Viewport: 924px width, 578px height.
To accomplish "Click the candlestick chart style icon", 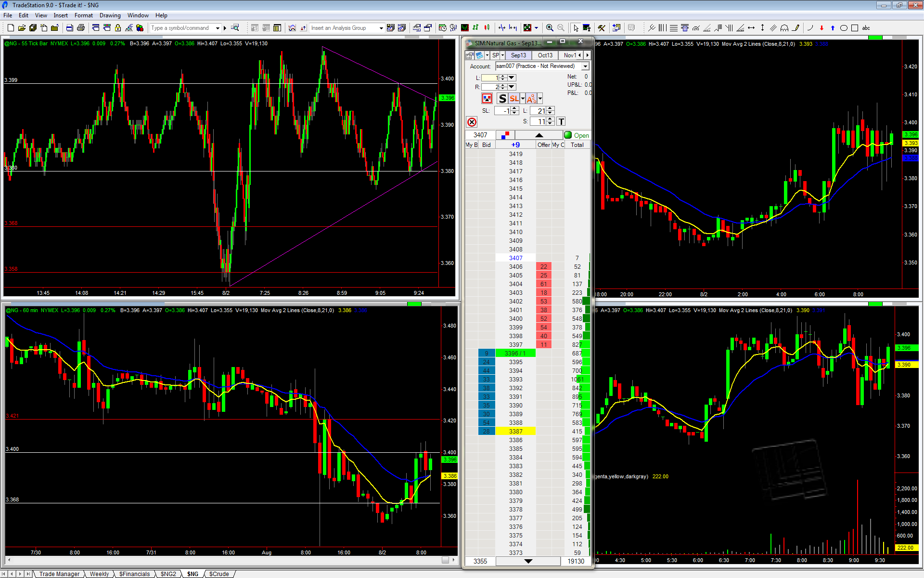I will click(x=487, y=28).
